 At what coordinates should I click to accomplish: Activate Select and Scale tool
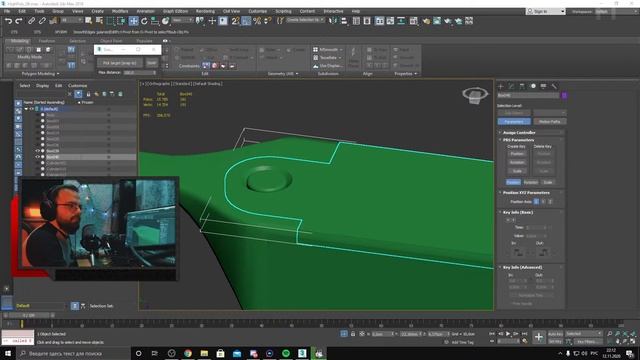155,21
